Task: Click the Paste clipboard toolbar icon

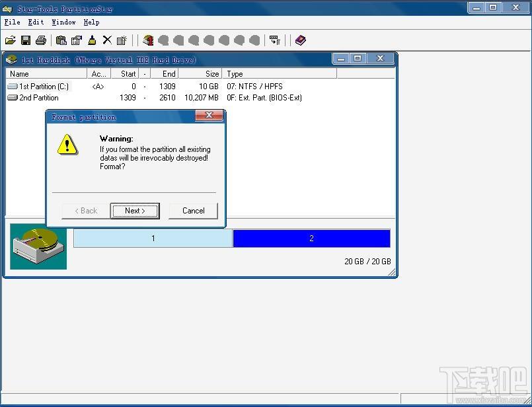Action: 61,40
